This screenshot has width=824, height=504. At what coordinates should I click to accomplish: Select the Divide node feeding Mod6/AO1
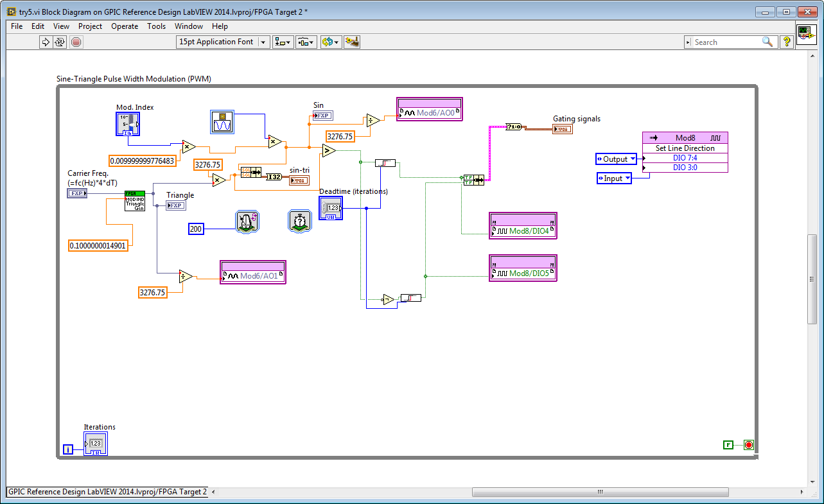click(x=186, y=277)
